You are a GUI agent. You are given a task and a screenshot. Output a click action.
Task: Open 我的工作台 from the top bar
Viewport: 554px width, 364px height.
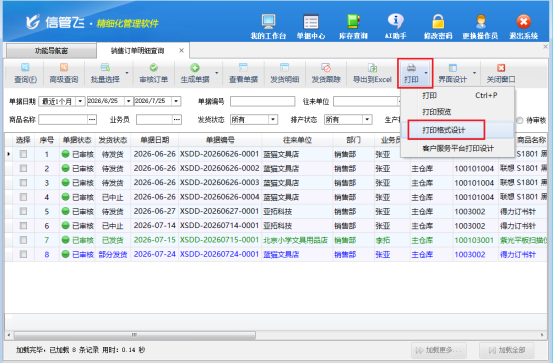[x=268, y=27]
